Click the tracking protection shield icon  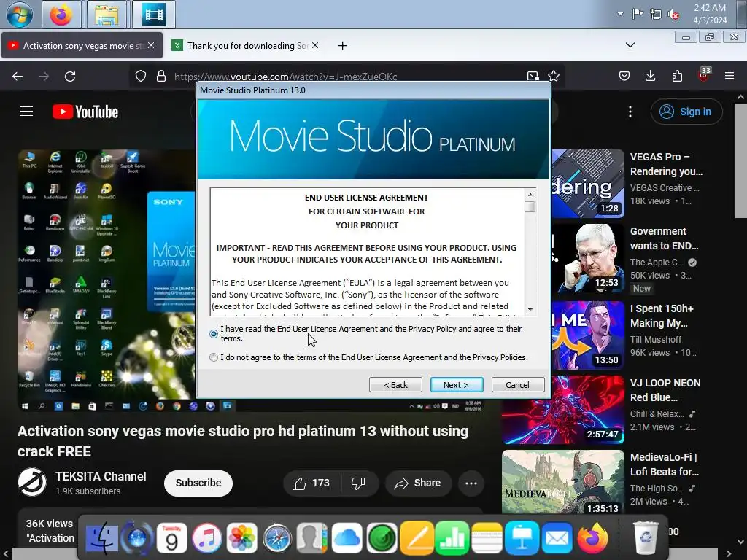click(x=141, y=76)
